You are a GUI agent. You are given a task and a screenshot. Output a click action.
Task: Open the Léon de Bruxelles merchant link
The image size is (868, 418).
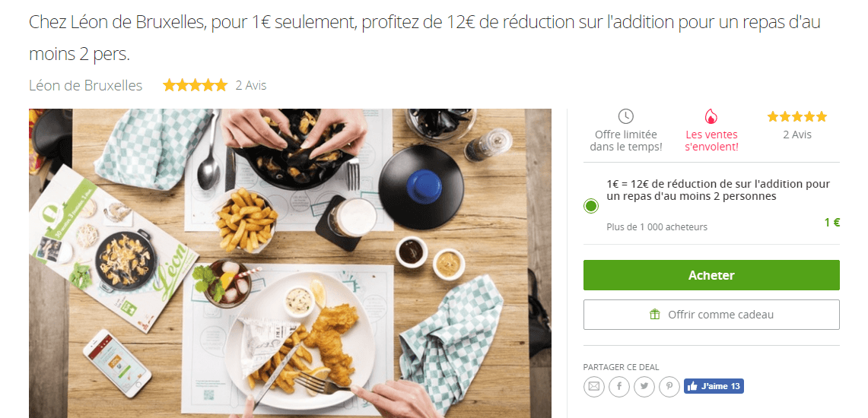pos(86,86)
